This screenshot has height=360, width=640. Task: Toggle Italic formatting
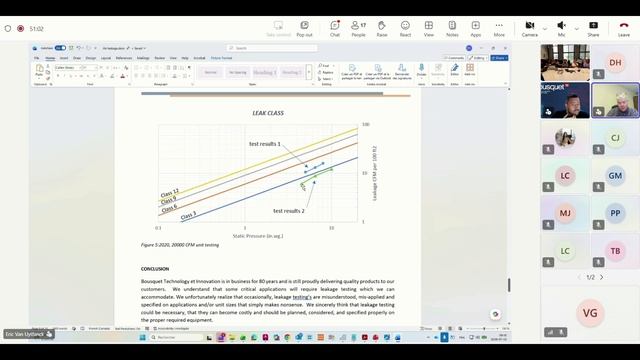pos(64,76)
